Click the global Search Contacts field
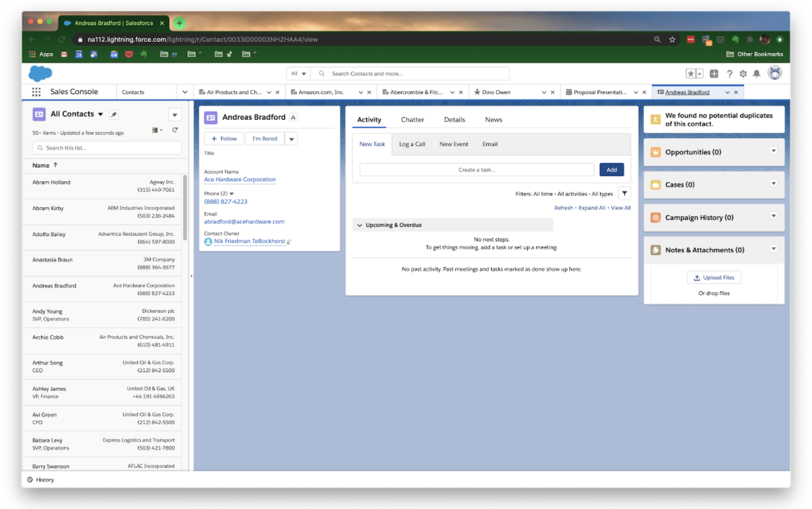Viewport: 812px width, 509px height. tap(411, 74)
